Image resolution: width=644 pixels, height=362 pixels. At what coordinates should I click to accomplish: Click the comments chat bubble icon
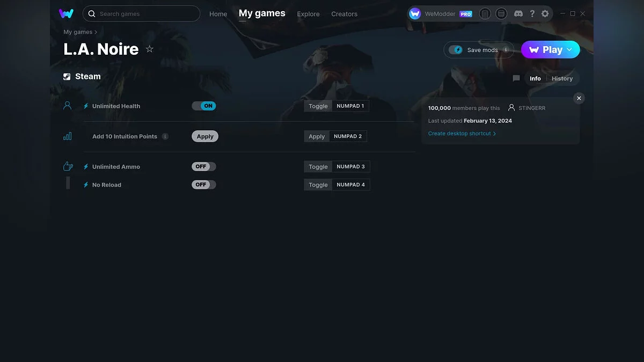(x=516, y=78)
